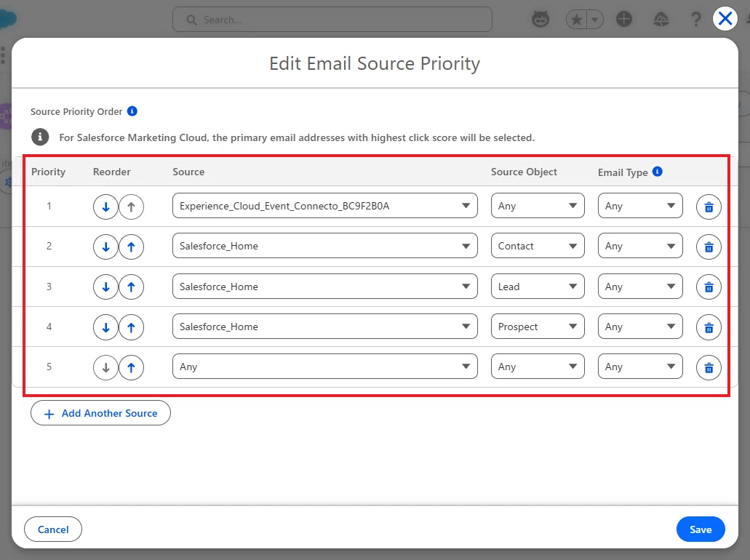Open the Contact source object dropdown

tap(538, 246)
